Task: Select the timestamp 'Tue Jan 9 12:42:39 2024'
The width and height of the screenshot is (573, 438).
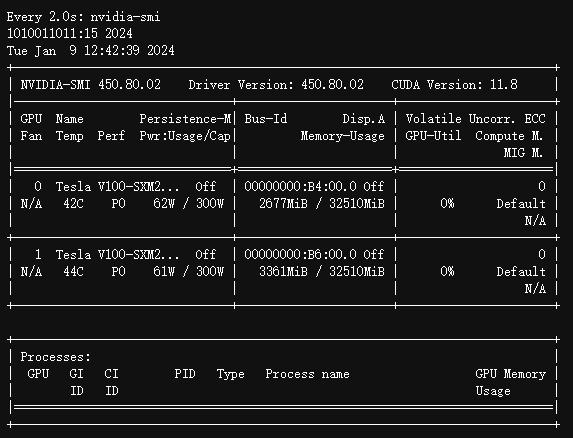Action: coord(91,50)
